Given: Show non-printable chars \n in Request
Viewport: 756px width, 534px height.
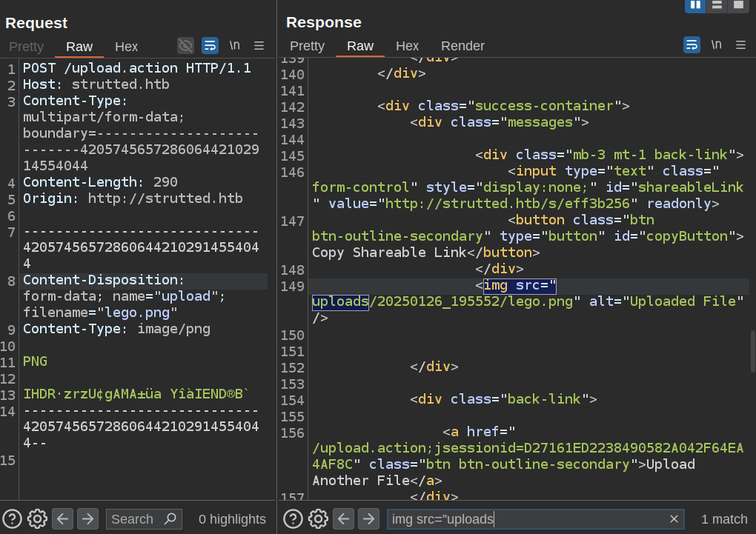Looking at the screenshot, I should 234,46.
